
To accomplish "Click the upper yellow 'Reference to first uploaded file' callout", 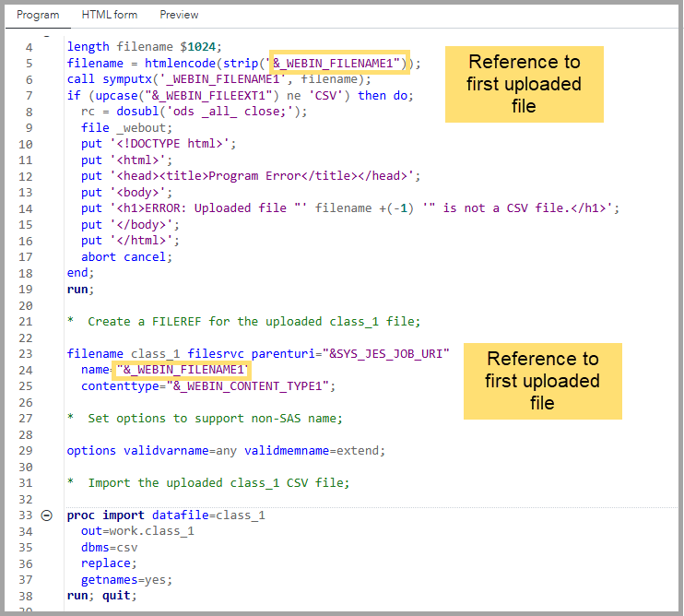I will [524, 84].
